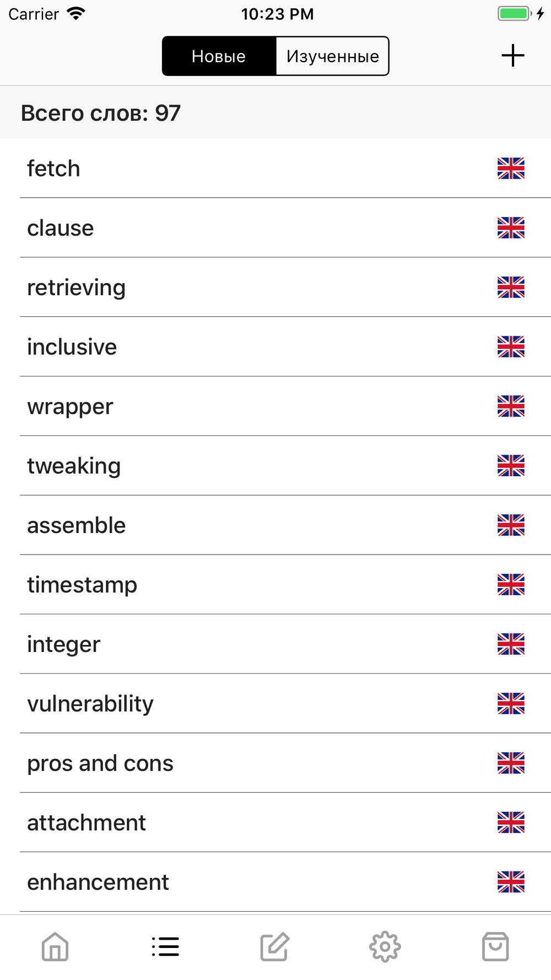Tap the UK flag next to wrapper
The image size is (551, 980).
pyautogui.click(x=511, y=407)
